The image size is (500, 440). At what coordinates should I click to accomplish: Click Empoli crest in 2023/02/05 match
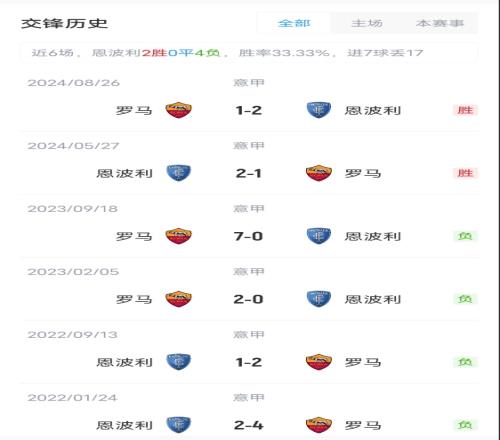(319, 299)
